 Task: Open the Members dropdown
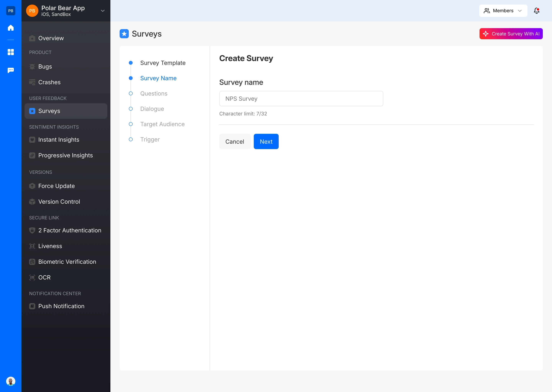tap(503, 11)
